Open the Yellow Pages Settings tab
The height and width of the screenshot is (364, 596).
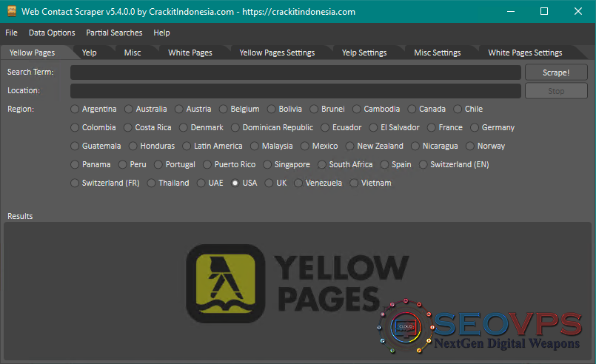point(277,53)
